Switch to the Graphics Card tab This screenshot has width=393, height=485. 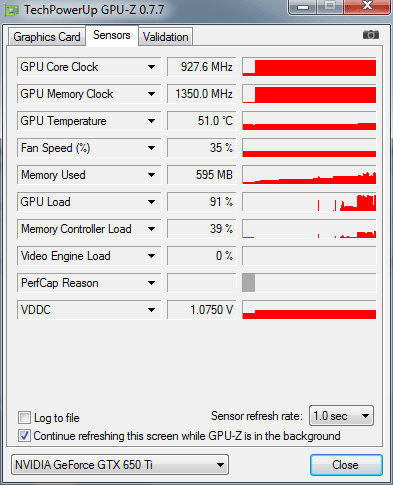click(47, 37)
